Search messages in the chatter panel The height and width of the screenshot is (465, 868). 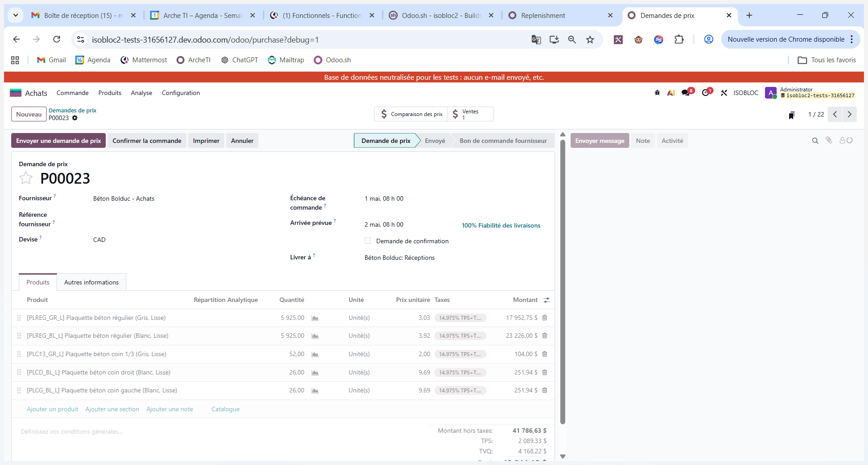815,141
